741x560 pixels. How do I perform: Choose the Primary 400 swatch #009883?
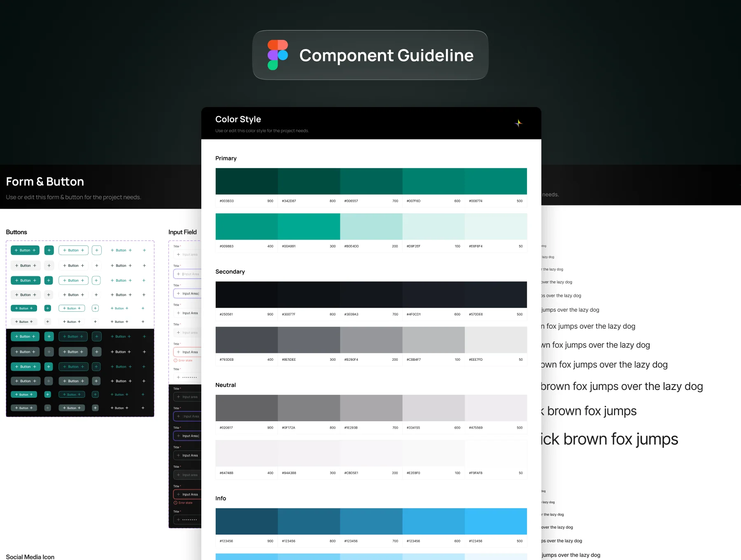[247, 226]
